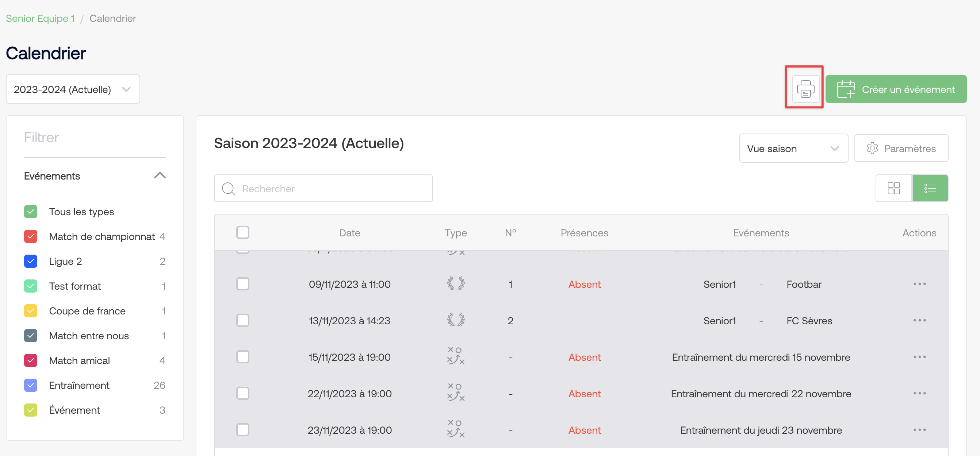Image resolution: width=980 pixels, height=456 pixels.
Task: Click Entraînement count 26
Action: (x=159, y=385)
